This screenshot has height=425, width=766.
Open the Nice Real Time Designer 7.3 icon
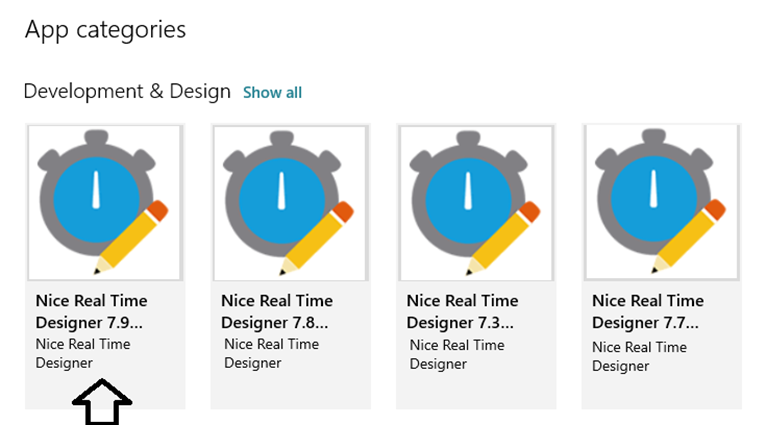click(476, 202)
